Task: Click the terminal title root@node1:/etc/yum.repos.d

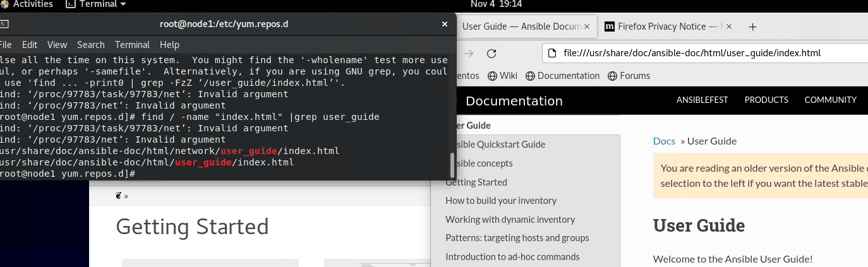Action: (x=224, y=24)
